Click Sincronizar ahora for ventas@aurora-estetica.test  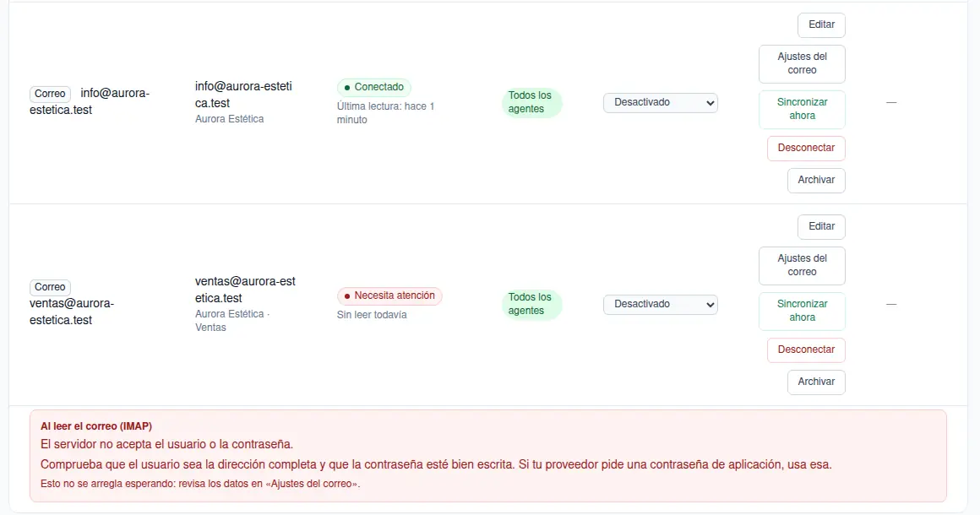click(802, 311)
